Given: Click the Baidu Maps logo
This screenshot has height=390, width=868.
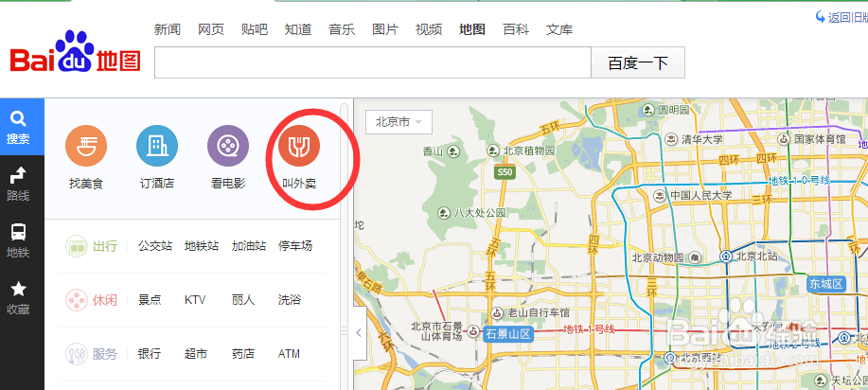Looking at the screenshot, I should (75, 53).
